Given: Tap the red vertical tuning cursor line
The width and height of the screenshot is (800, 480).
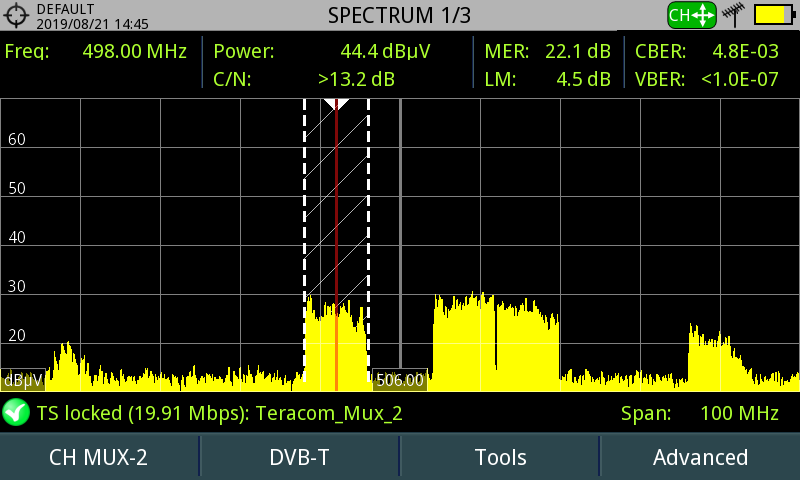Looking at the screenshot, I should 336,245.
